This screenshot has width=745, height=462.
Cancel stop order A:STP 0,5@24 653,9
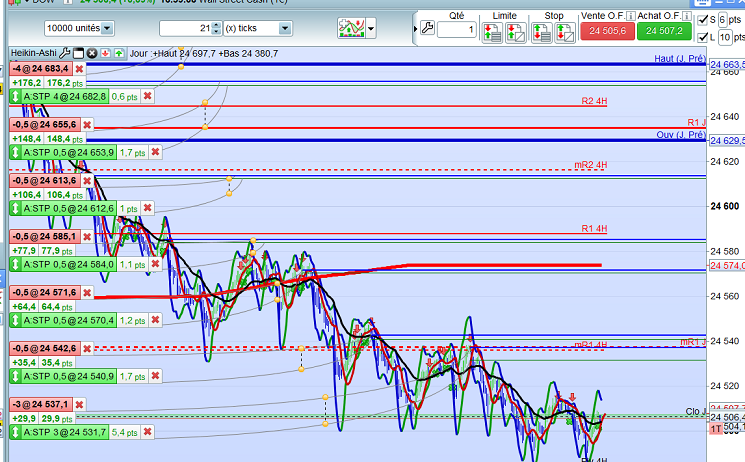tap(155, 152)
